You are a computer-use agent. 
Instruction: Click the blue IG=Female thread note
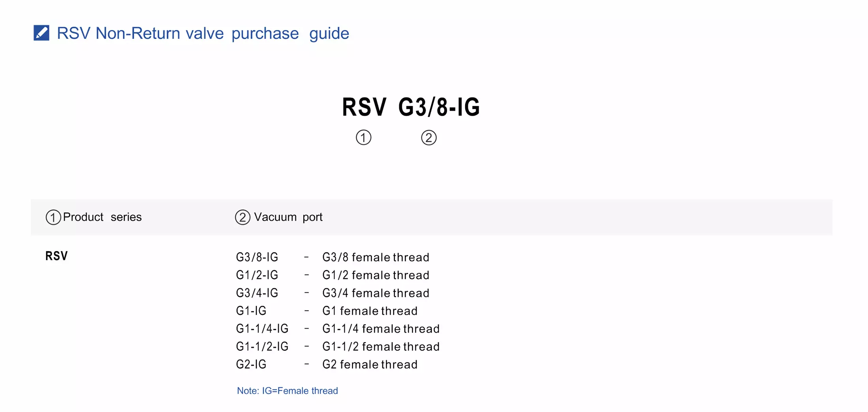coord(287,391)
